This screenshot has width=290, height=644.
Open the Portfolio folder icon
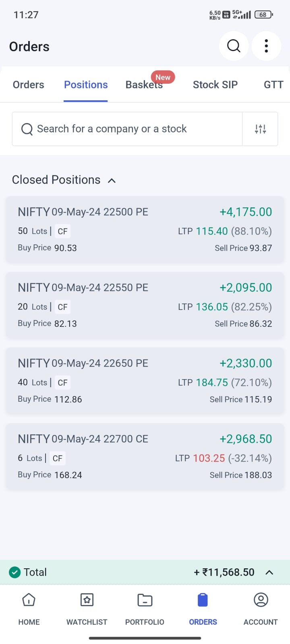(x=145, y=600)
